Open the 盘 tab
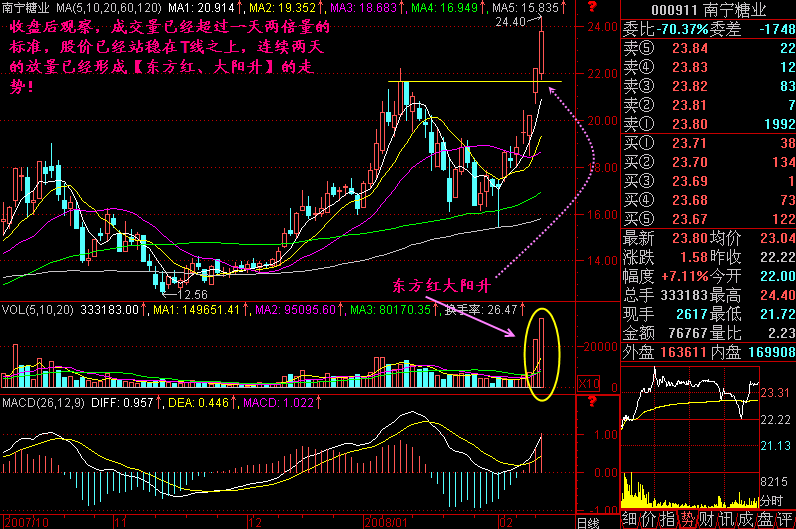This screenshot has height=529, width=796. pyautogui.click(x=766, y=520)
